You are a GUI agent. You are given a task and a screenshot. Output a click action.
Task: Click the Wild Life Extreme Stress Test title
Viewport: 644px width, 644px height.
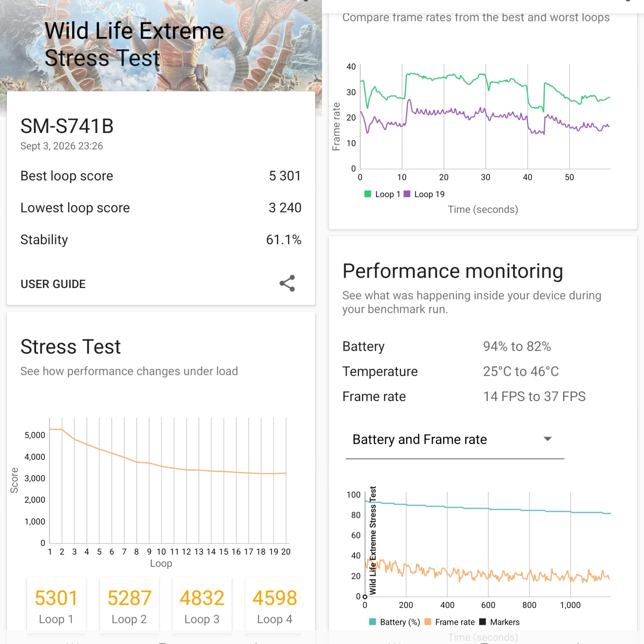134,44
